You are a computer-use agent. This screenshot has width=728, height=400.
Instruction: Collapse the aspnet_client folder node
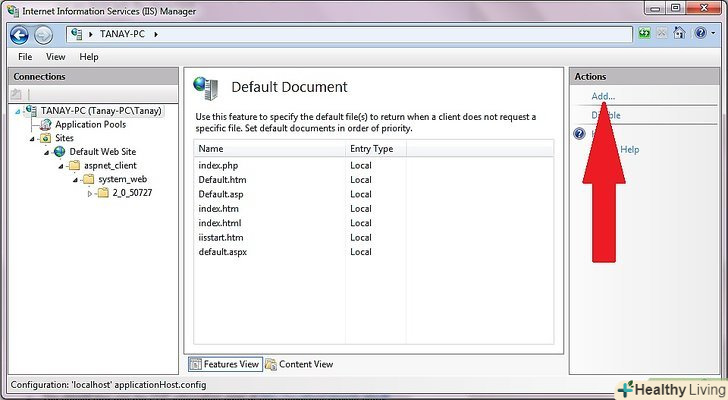click(60, 166)
